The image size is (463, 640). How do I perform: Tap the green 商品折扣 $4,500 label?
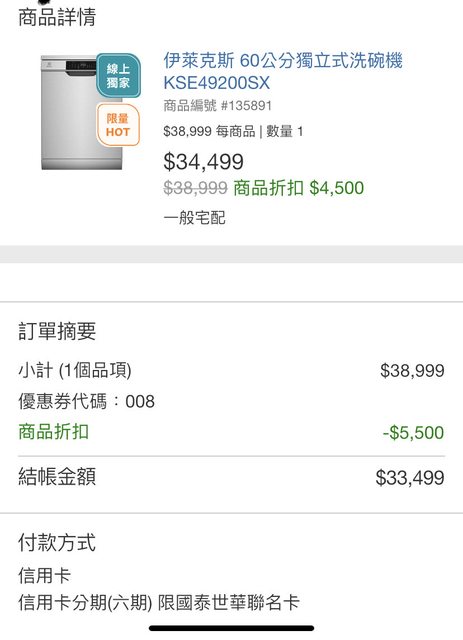(298, 188)
